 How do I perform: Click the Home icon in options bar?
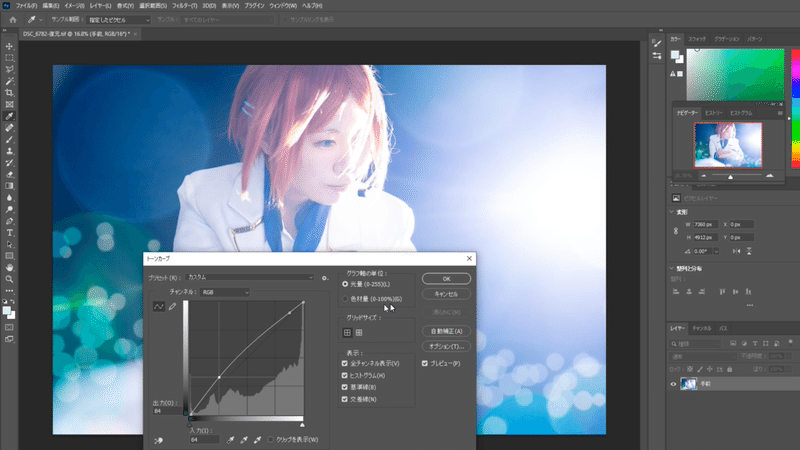[x=13, y=20]
